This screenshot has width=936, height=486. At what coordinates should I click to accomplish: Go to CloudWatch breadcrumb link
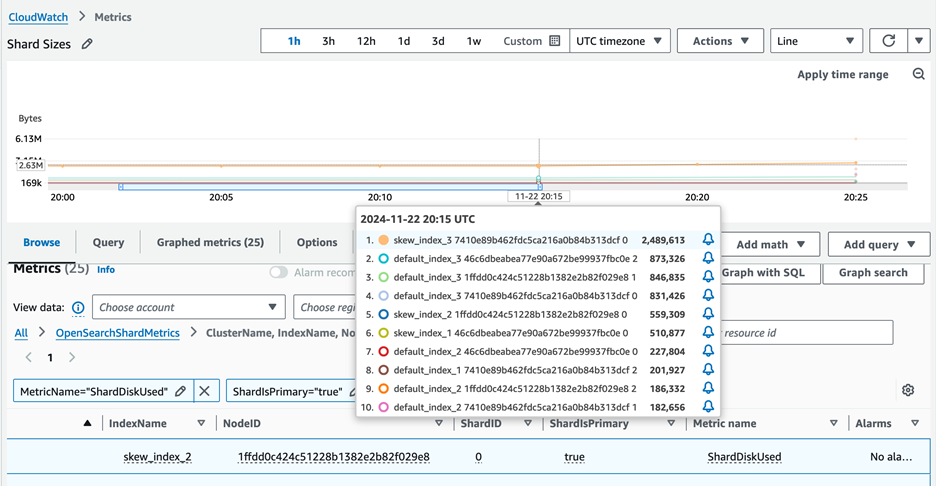click(38, 17)
